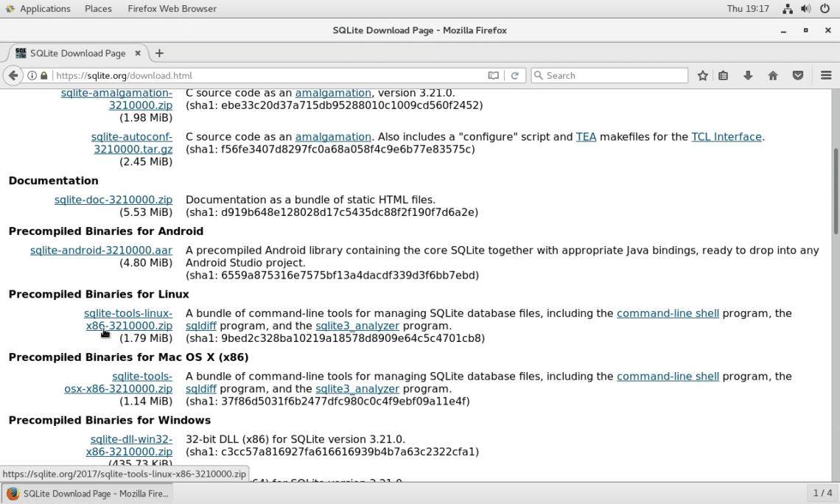The image size is (840, 504).
Task: Go to the Firefox home page icon
Action: click(773, 75)
